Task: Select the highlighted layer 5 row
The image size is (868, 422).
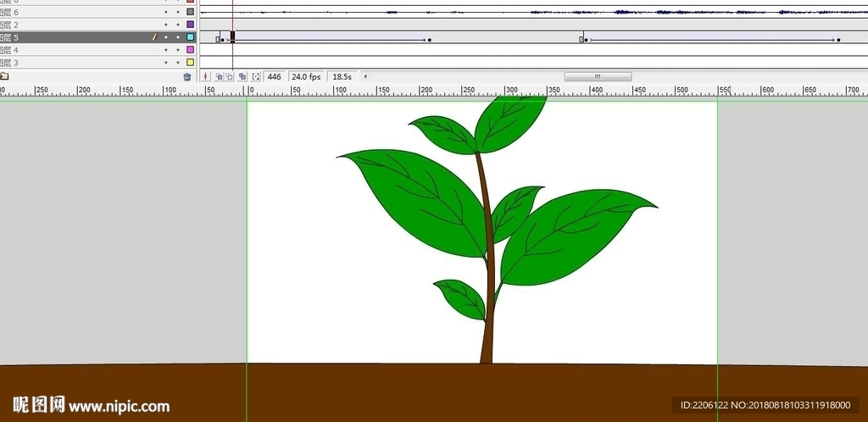Action: (98, 37)
